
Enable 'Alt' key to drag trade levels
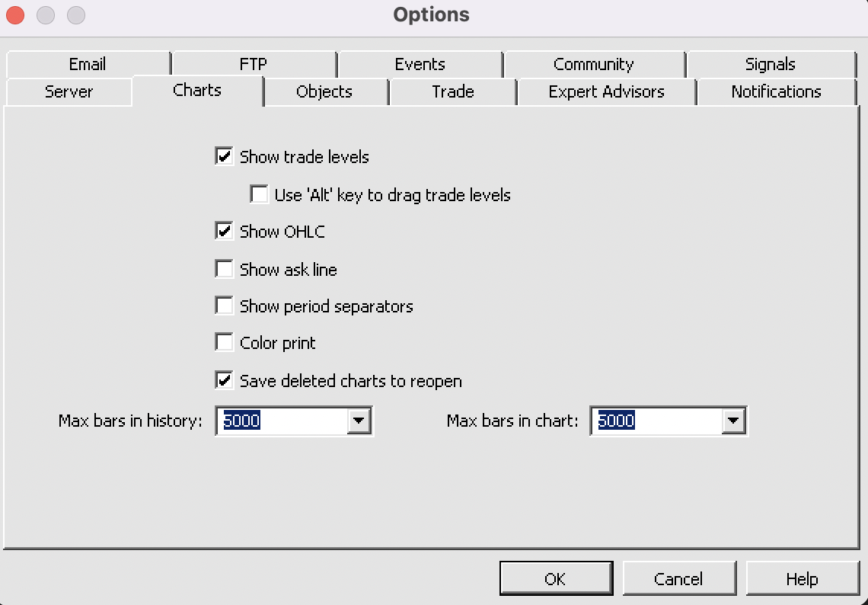click(x=260, y=195)
